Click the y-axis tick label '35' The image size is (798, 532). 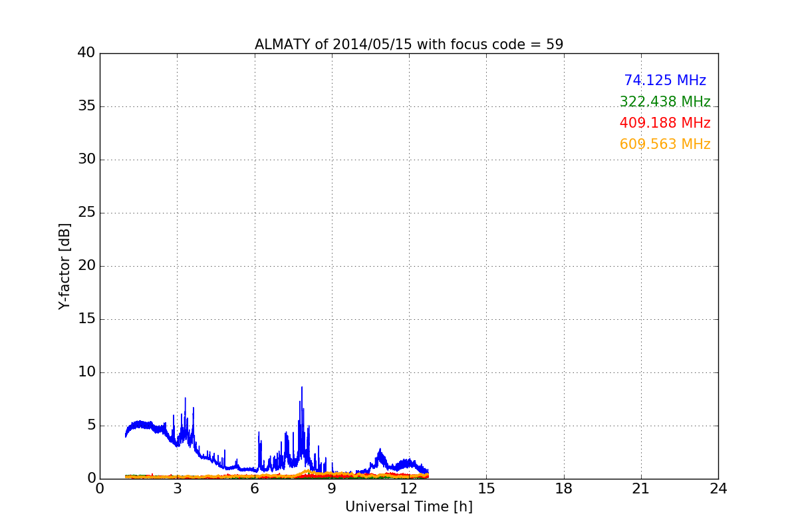pyautogui.click(x=86, y=106)
